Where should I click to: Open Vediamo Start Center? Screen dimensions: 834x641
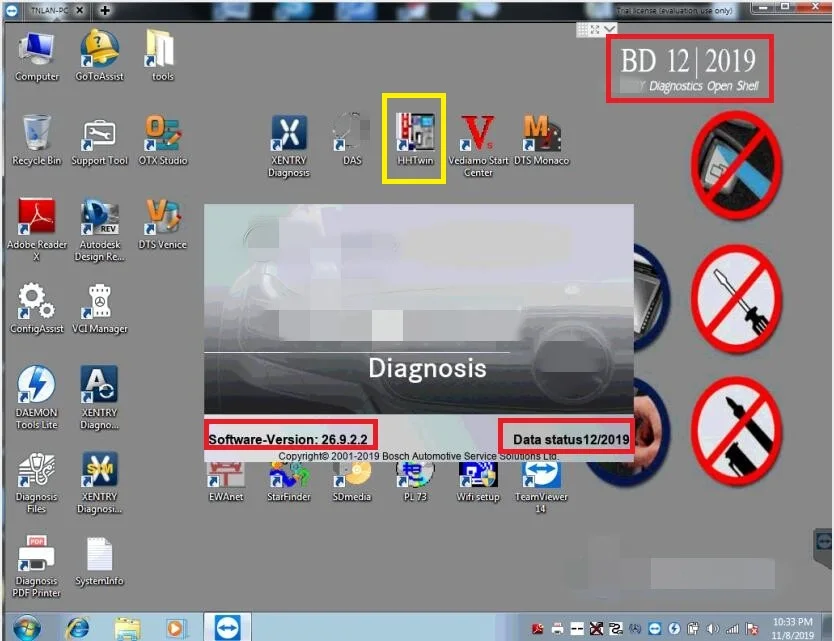(478, 146)
